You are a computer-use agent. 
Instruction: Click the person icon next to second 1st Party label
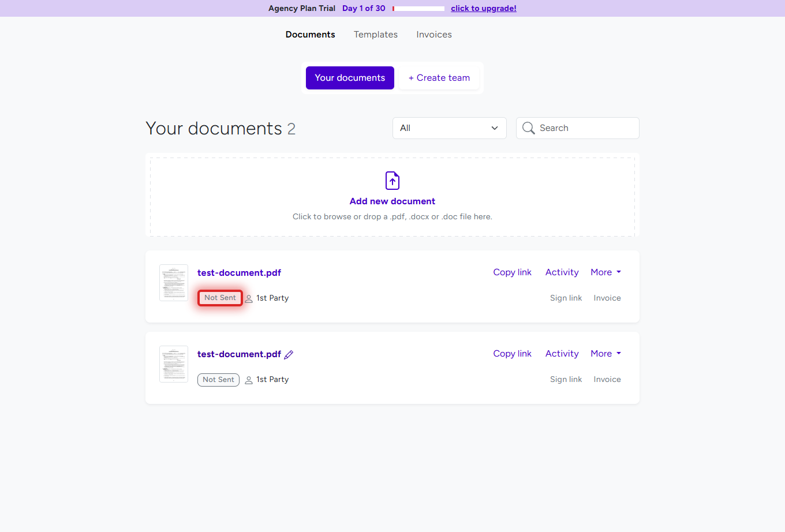coord(248,380)
